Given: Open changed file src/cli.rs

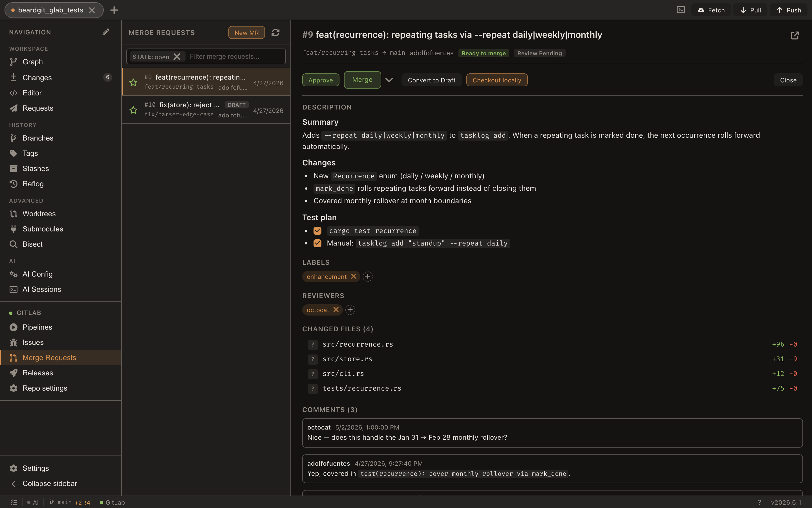Looking at the screenshot, I should pyautogui.click(x=552, y=374).
